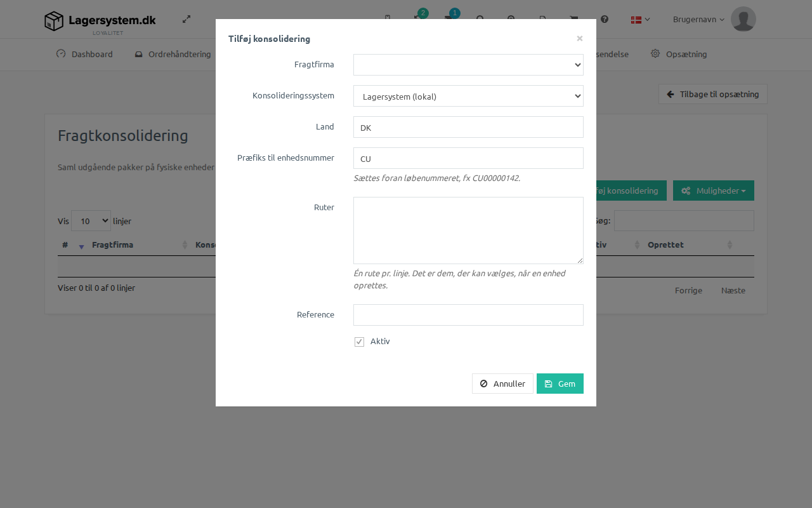This screenshot has width=812, height=508.
Task: Click the Dashboard gauge icon
Action: point(61,53)
